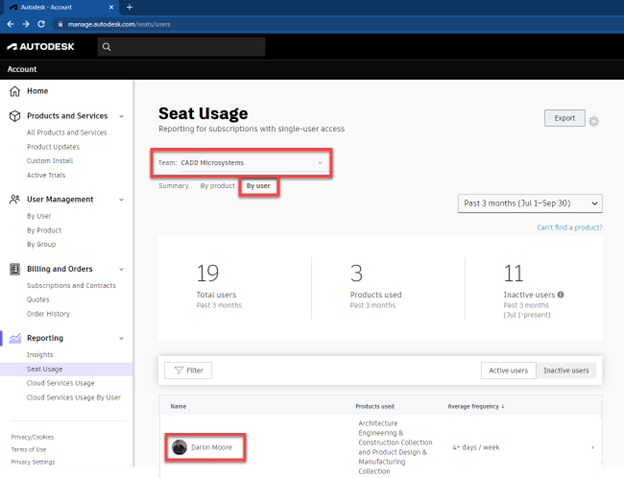Open Custom Install page
The height and width of the screenshot is (478, 624).
(x=50, y=161)
